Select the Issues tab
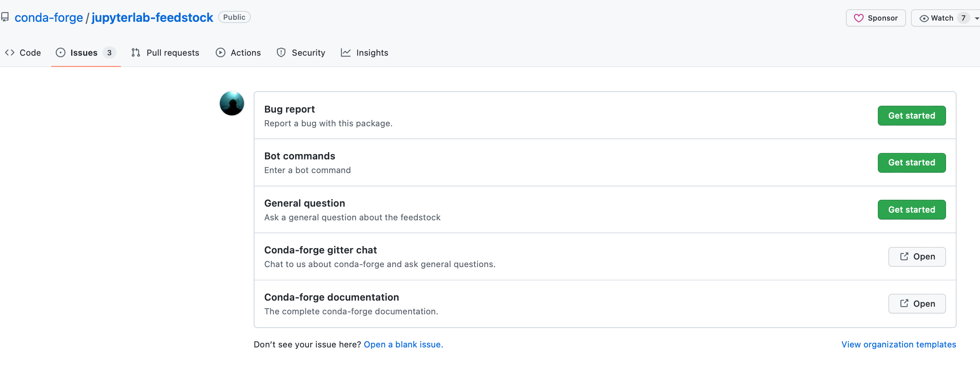Viewport: 980px width, 368px height. 86,52
